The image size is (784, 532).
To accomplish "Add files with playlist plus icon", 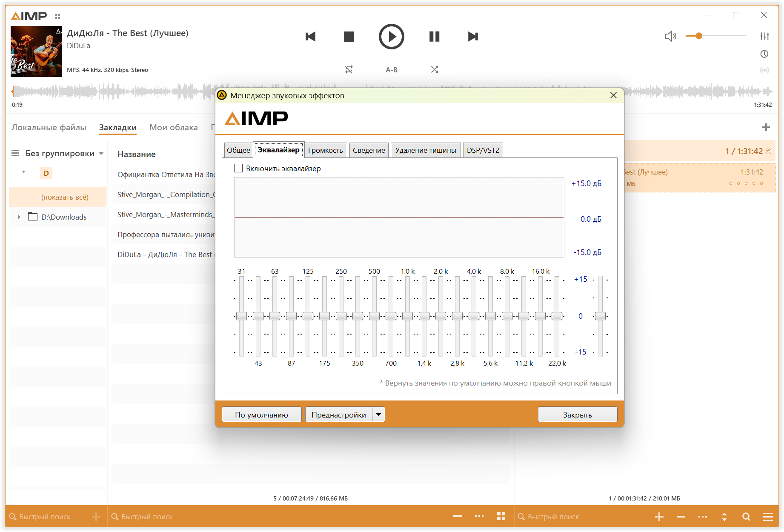I will (659, 517).
